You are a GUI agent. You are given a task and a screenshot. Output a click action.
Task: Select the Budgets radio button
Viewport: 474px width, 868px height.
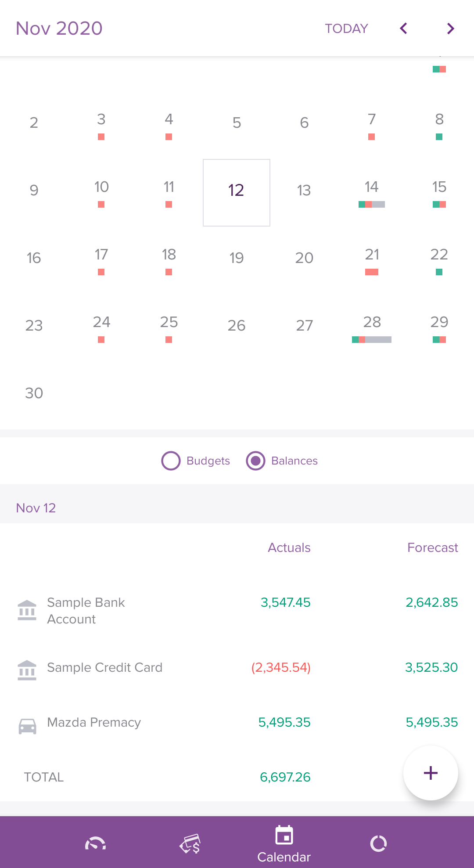pyautogui.click(x=171, y=461)
